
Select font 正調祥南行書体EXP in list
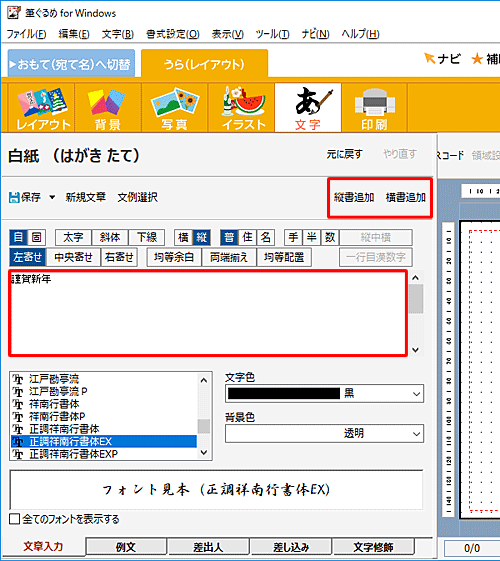pos(104,454)
